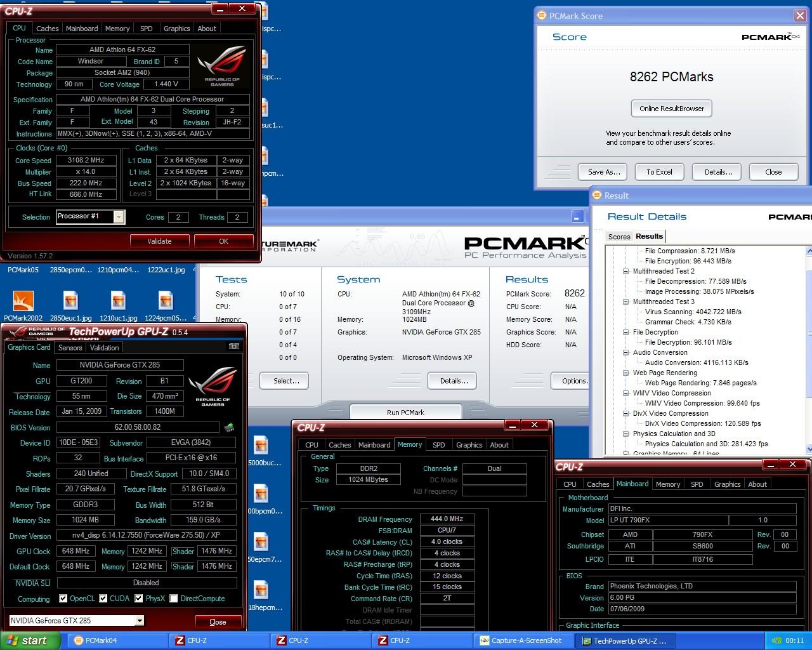Click the Driver Version field in GPU-Z
The width and height of the screenshot is (812, 650).
[146, 536]
